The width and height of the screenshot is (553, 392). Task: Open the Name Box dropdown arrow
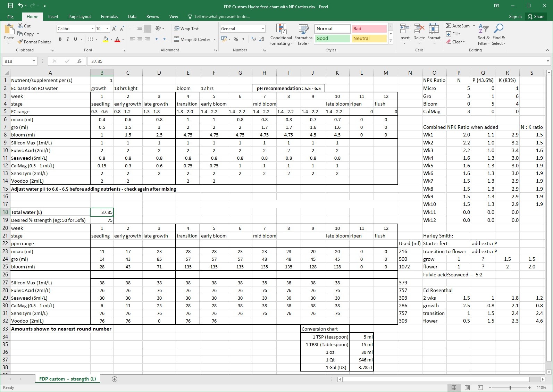(34, 61)
